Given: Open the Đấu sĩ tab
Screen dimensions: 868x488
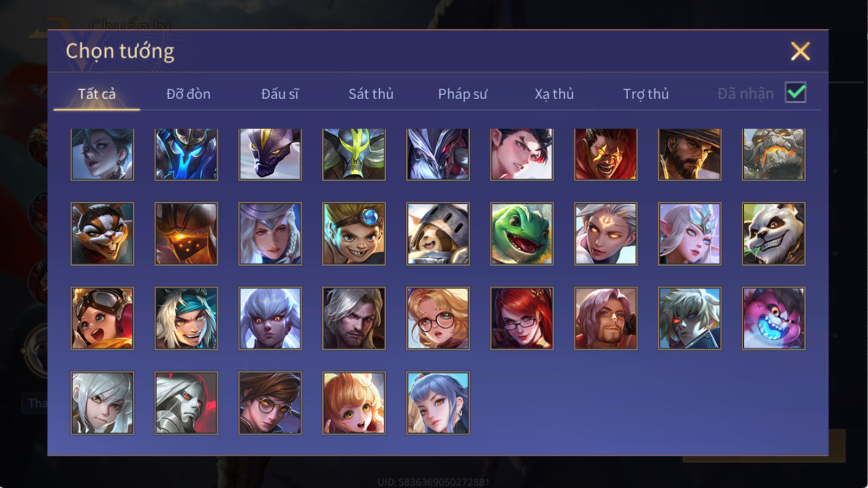Looking at the screenshot, I should (x=279, y=94).
